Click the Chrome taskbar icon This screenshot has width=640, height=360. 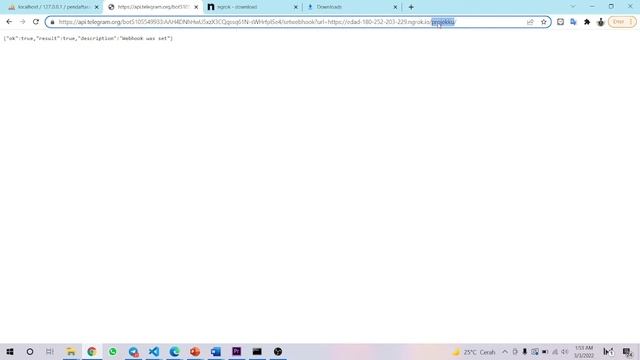(x=91, y=351)
